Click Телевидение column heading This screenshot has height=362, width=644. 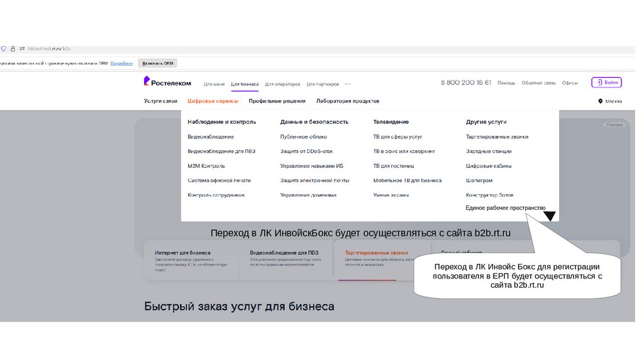pos(391,122)
